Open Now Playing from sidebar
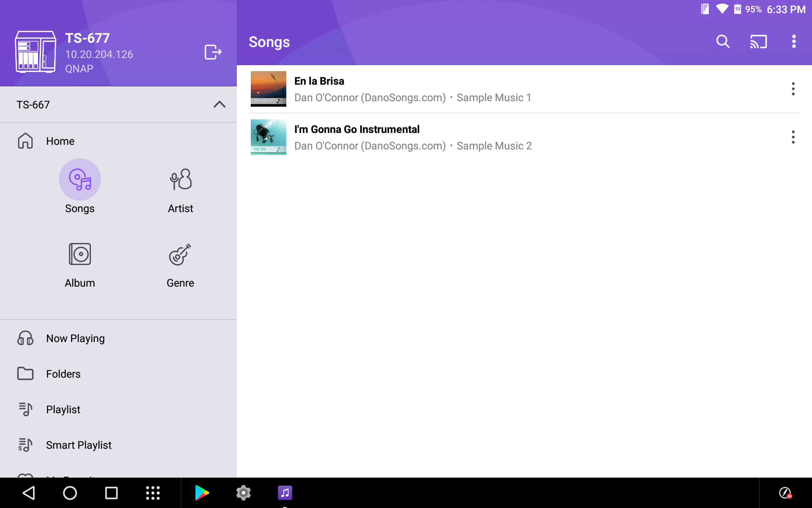 click(118, 338)
